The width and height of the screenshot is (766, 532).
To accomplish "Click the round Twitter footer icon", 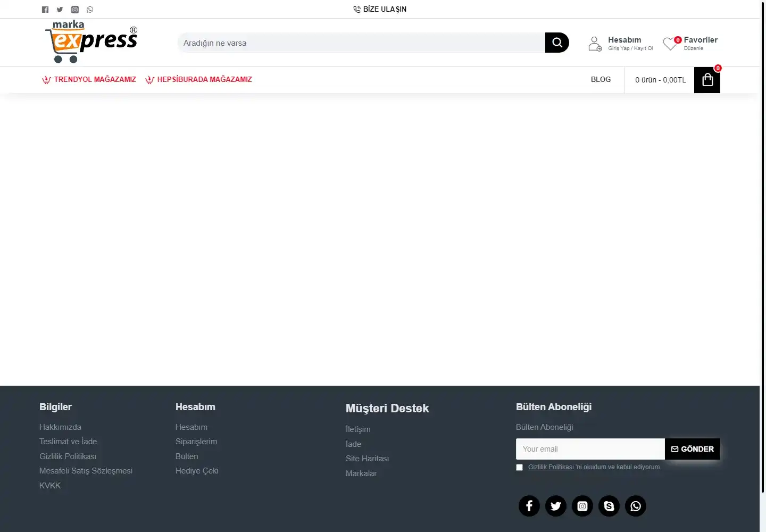I will 556,506.
